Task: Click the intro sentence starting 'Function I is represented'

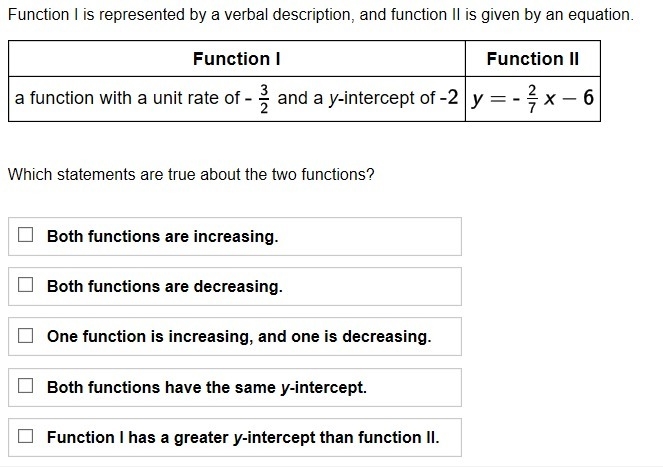Action: click(321, 15)
